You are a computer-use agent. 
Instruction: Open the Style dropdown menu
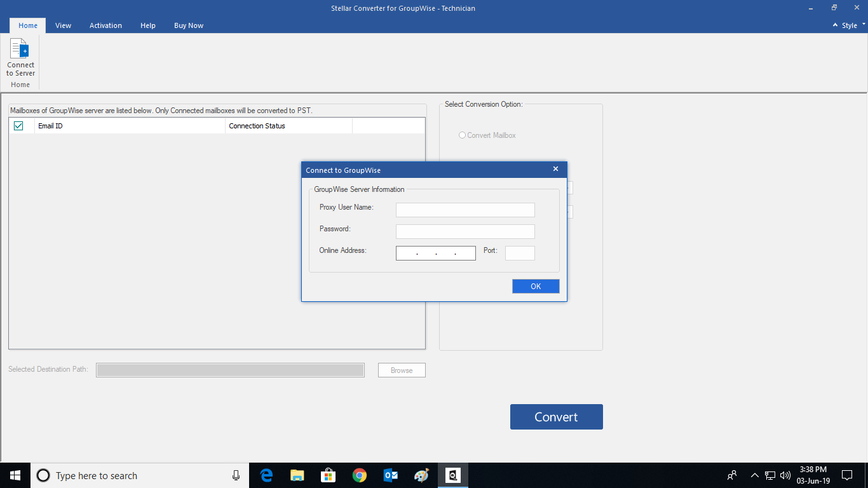pos(853,25)
